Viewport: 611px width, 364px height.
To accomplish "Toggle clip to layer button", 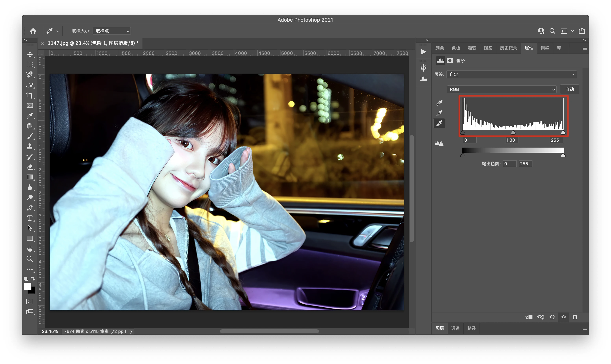I will [529, 317].
